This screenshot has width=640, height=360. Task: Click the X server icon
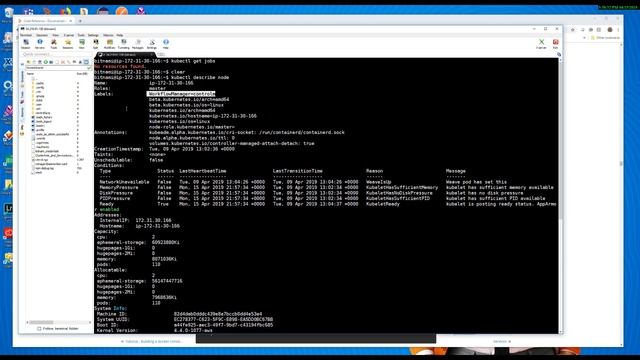coord(541,44)
